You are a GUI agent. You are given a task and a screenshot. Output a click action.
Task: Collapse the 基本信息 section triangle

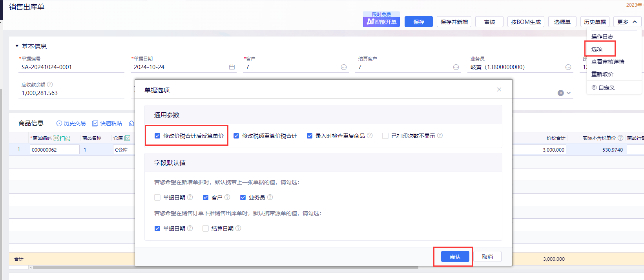click(17, 46)
